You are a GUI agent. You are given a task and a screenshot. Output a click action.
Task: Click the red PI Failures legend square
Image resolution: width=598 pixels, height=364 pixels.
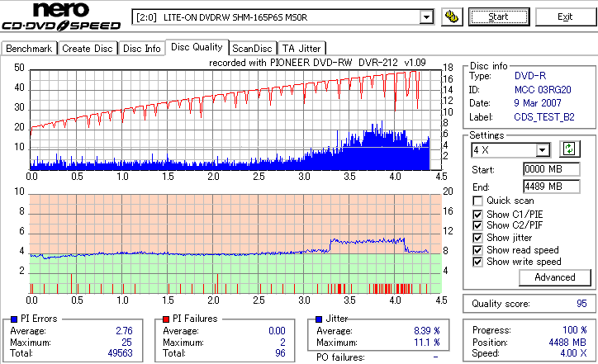tap(166, 319)
